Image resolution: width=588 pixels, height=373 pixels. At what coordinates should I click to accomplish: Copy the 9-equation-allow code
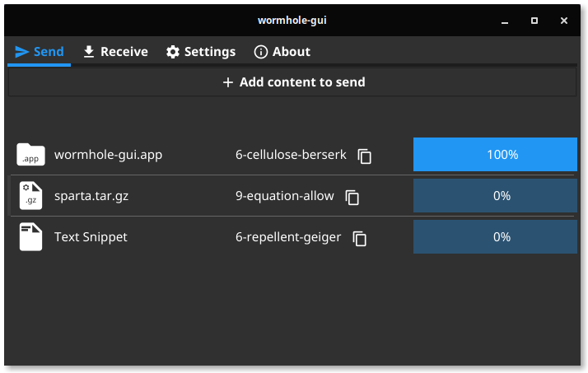352,198
